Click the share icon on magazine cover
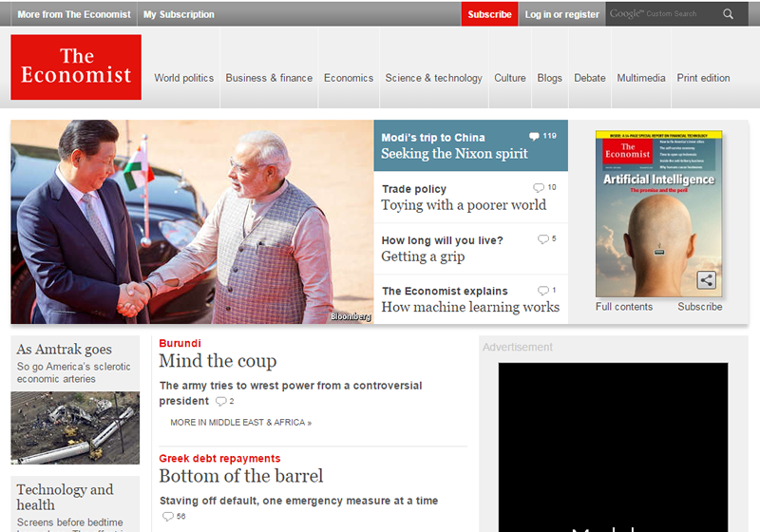The image size is (760, 532). 706,280
